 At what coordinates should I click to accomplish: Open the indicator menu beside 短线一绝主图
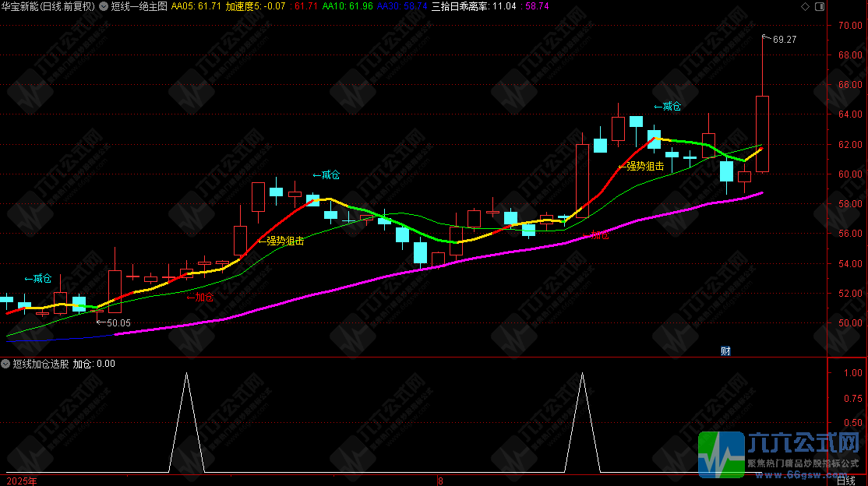(x=104, y=7)
